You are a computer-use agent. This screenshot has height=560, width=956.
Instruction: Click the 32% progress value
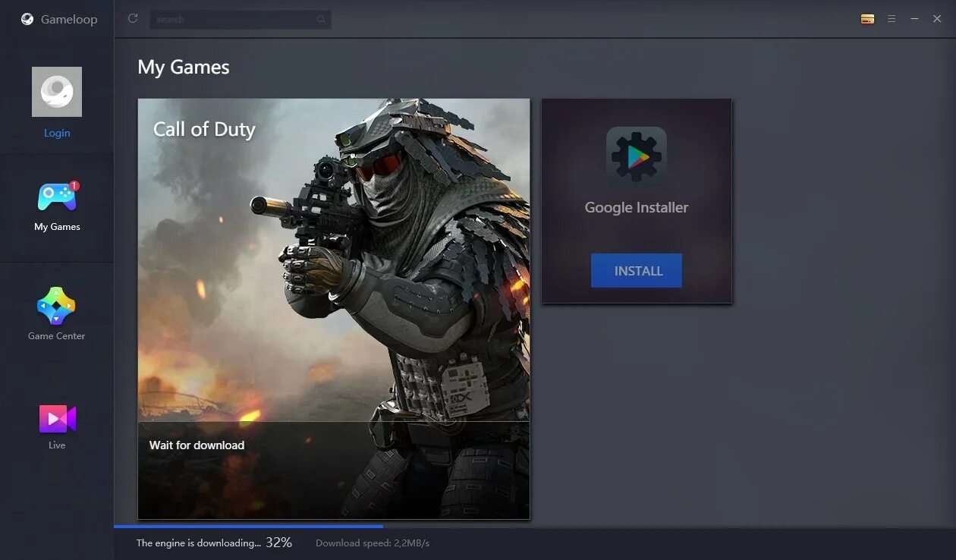(278, 543)
